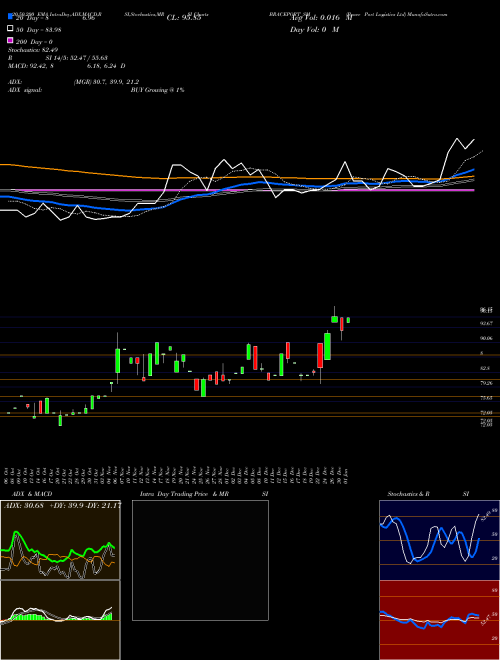500x660 pixels.
Task: Click the 'Avg Vol: 0.016 M' label
Action: point(321,18)
